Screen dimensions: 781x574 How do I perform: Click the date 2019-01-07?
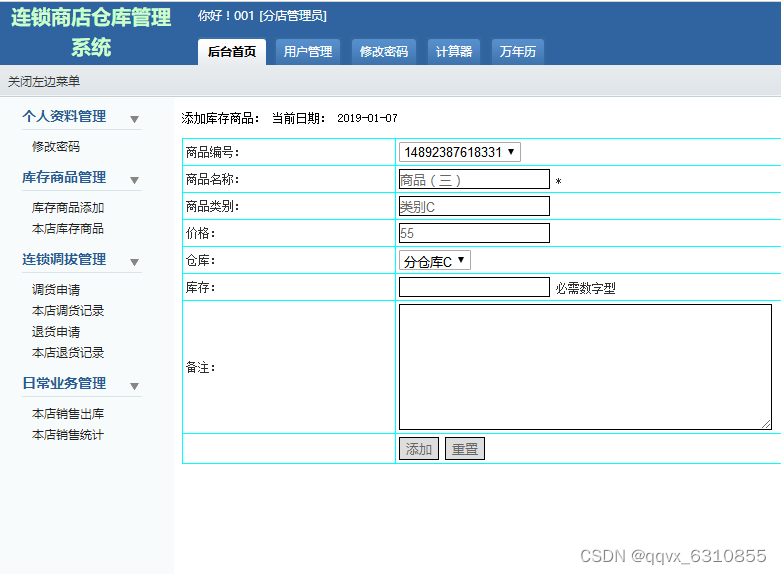[x=367, y=118]
